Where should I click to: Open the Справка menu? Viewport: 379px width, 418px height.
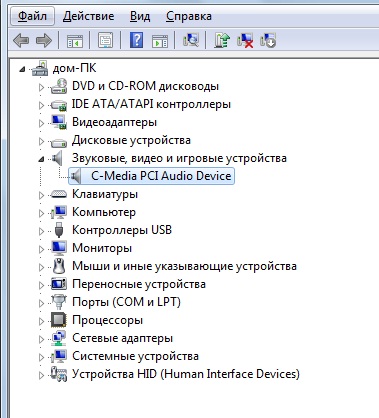coord(189,16)
